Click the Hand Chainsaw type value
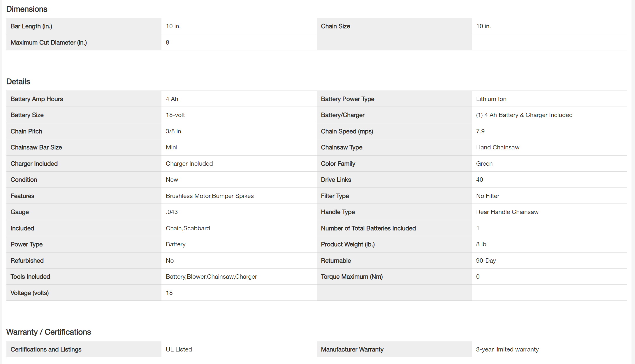This screenshot has width=635, height=364. pyautogui.click(x=497, y=147)
